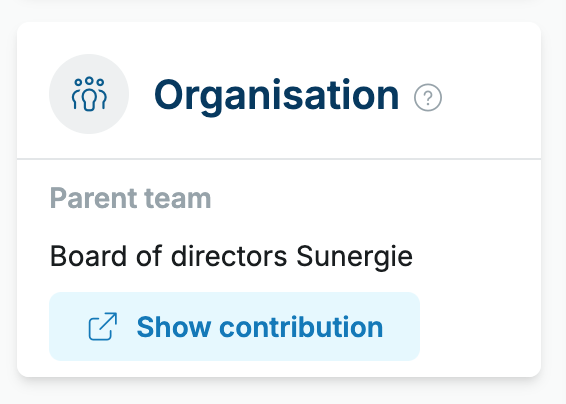Open the Sunergie board parent team
566x404 pixels.
coord(231,257)
